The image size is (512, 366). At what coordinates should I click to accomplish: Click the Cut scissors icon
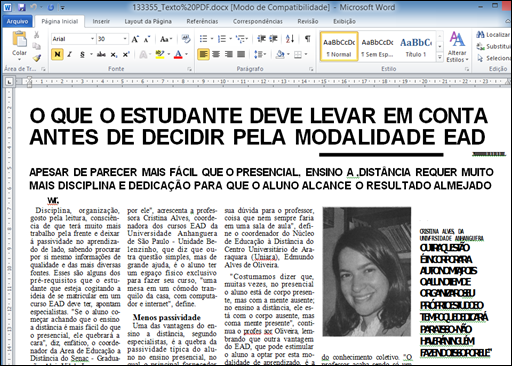[36, 34]
